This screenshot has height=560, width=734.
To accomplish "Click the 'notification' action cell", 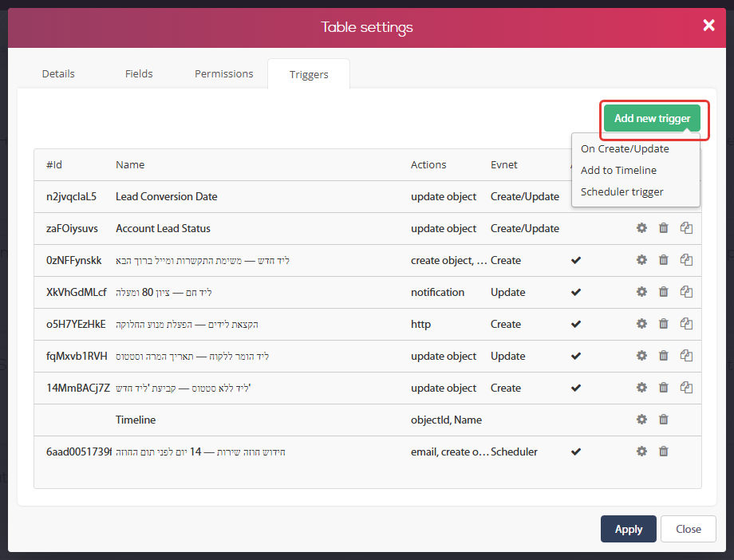I will coord(437,292).
